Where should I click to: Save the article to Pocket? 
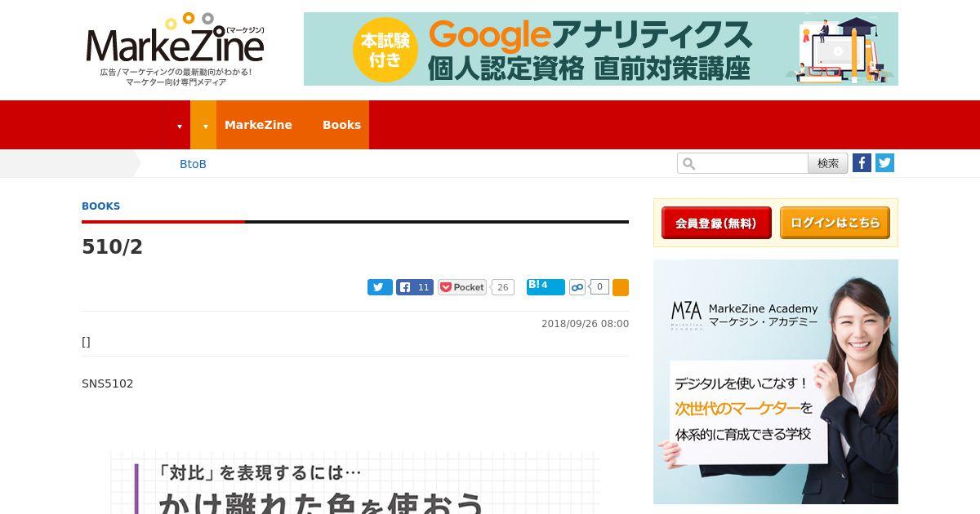[462, 287]
